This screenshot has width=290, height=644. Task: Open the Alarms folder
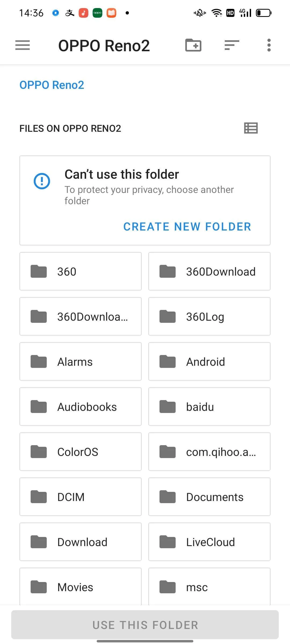[x=81, y=361]
